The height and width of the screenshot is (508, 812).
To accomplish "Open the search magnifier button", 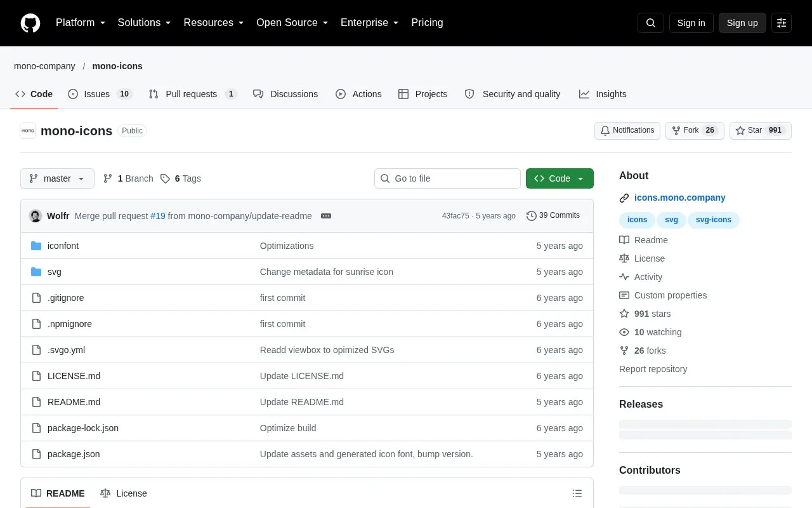I will click(x=651, y=23).
